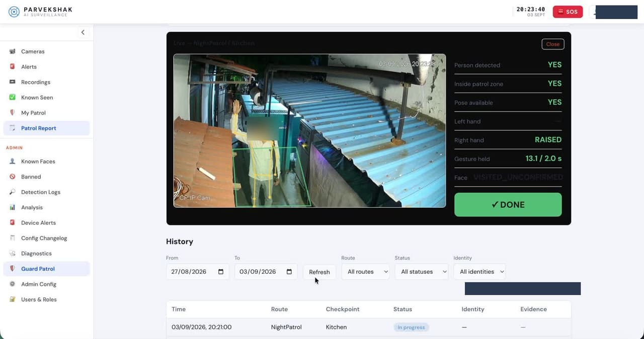This screenshot has width=644, height=339.
Task: Select Guard Patrol in the sidebar
Action: click(46, 269)
